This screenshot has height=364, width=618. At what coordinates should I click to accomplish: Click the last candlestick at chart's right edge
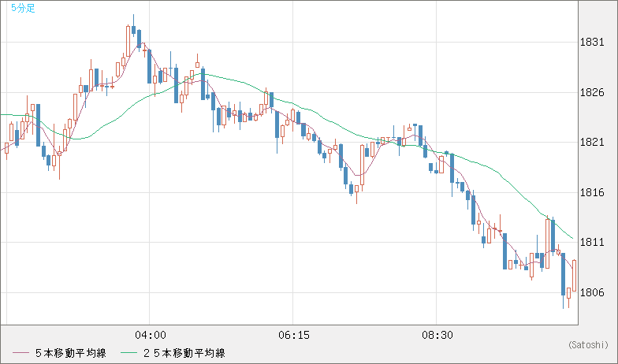tap(574, 276)
